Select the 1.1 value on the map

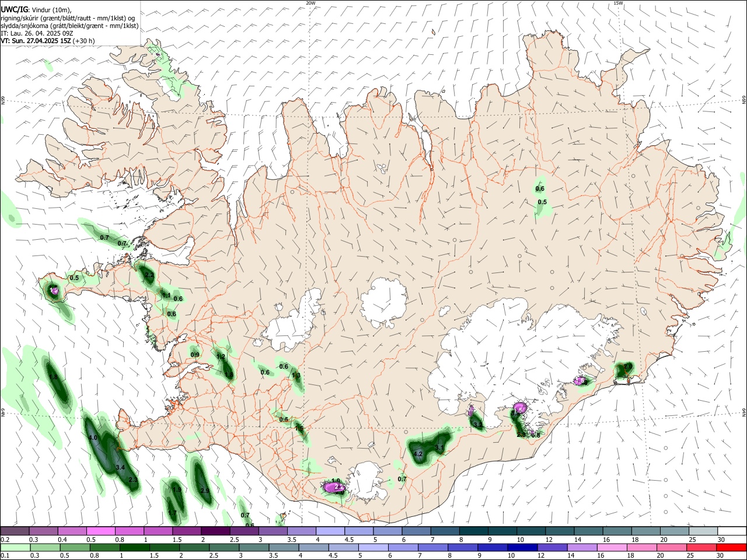coord(166,296)
